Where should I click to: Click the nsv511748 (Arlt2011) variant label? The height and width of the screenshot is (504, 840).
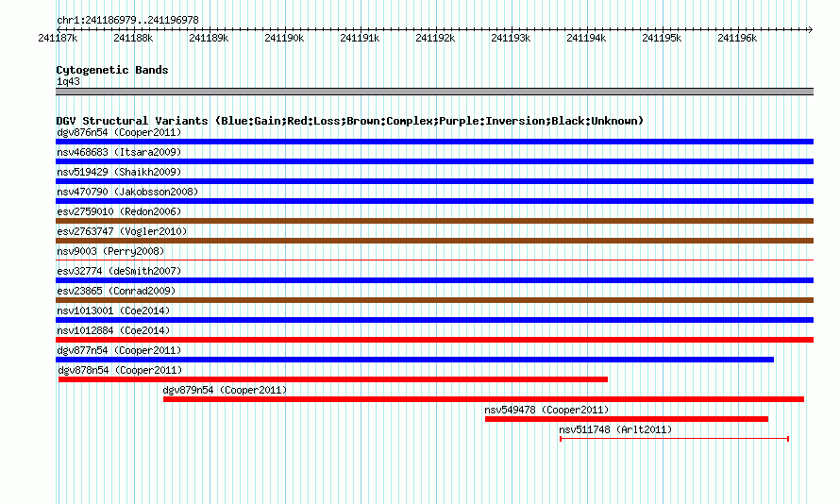[x=615, y=429]
